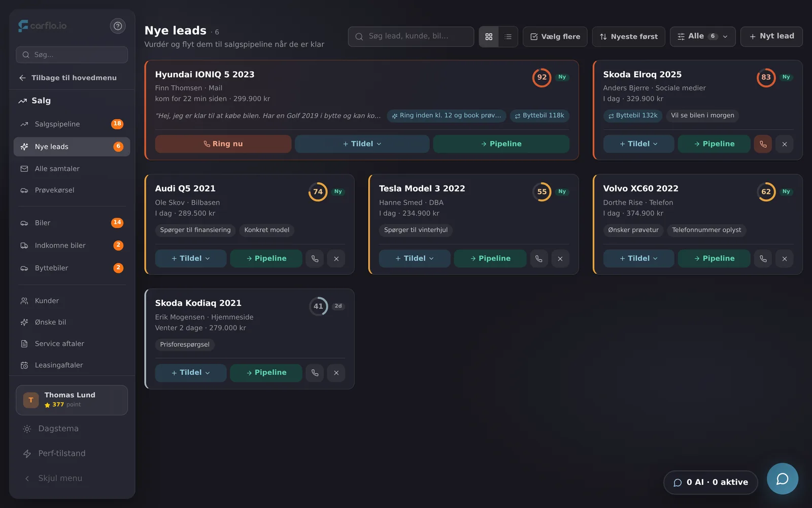
Task: Expand Tildel on Hyundai IONIQ 5 card
Action: coord(362,144)
